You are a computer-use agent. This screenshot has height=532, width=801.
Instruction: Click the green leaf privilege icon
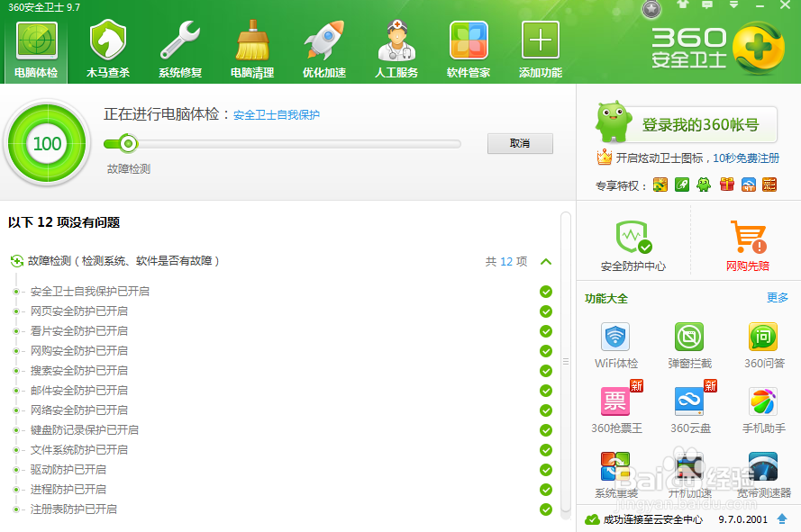[682, 185]
